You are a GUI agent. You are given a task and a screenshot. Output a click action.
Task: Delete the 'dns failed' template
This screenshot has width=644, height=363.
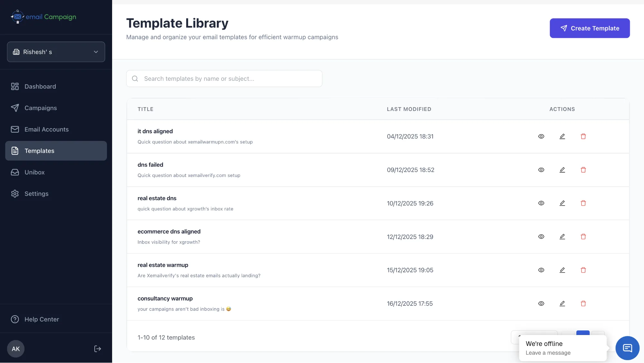click(583, 170)
